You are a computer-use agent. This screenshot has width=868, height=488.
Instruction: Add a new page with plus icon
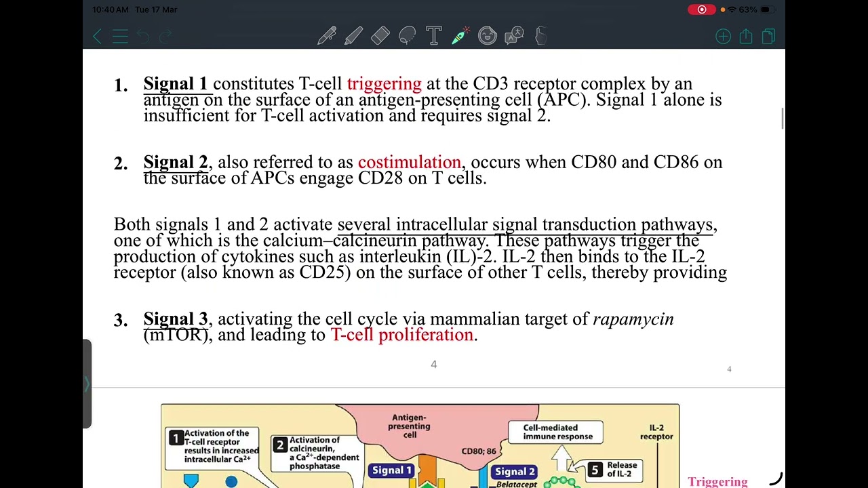(723, 37)
